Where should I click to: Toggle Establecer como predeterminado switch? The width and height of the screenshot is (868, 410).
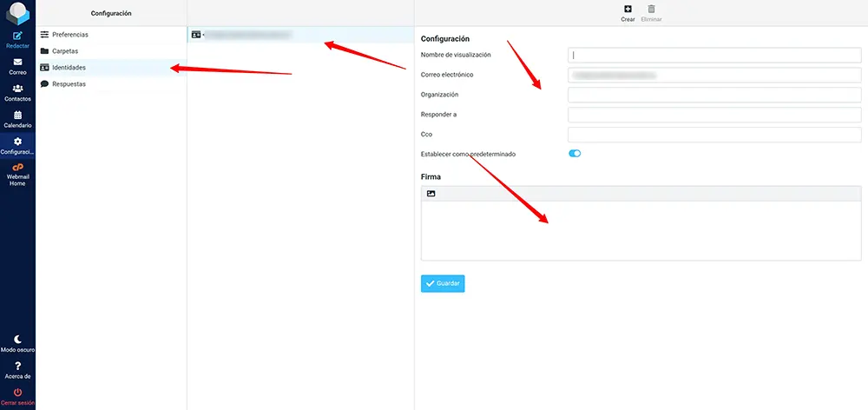coord(575,154)
